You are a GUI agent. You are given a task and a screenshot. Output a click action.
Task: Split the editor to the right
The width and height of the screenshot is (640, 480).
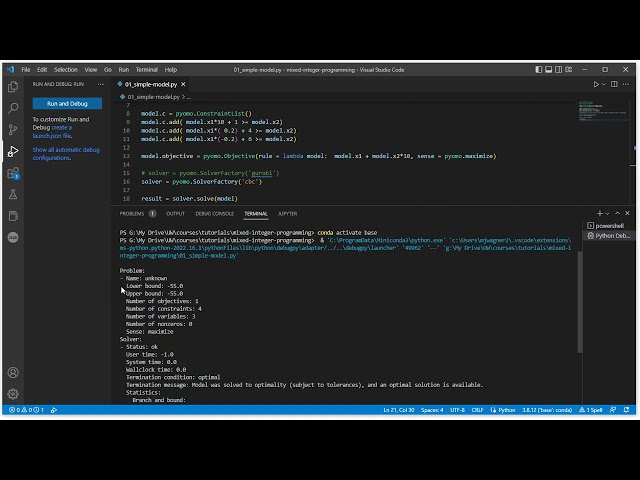point(614,84)
